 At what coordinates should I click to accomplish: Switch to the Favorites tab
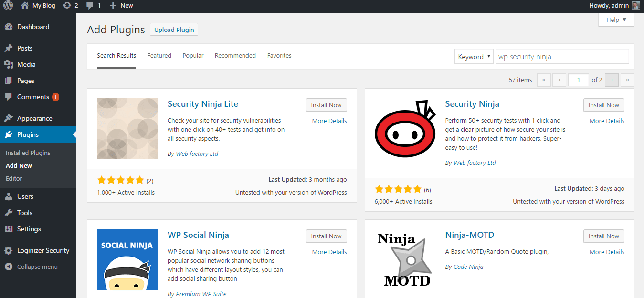coord(279,56)
